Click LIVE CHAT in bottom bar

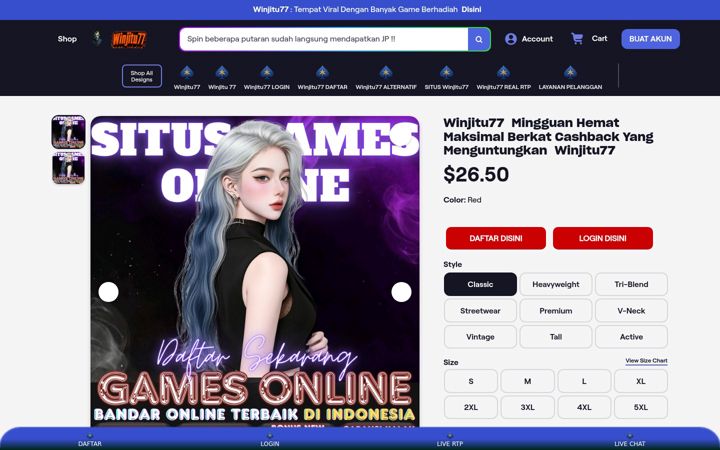630,441
